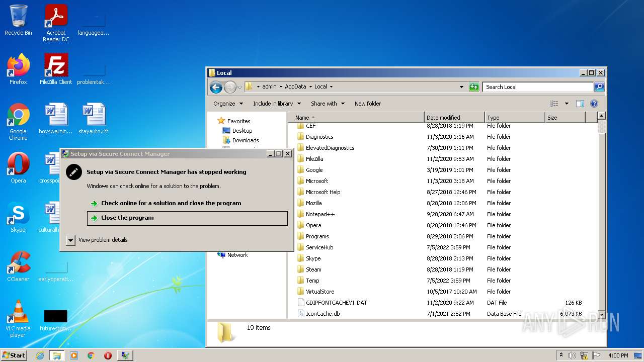Open CCleaner desktop shortcut
This screenshot has height=362, width=644.
pyautogui.click(x=18, y=266)
